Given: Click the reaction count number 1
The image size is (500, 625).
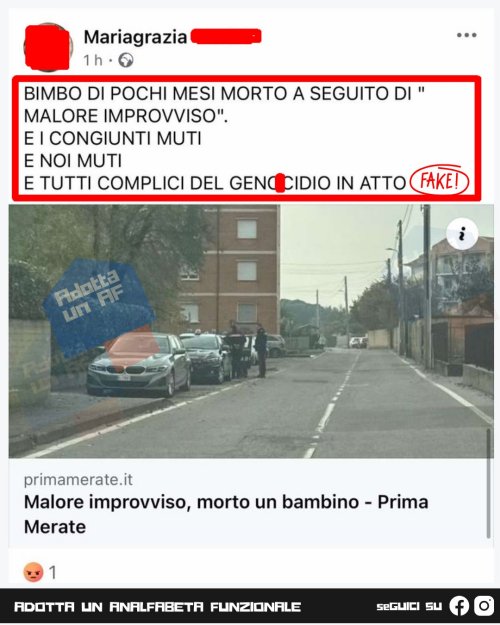Looking at the screenshot, I should click(x=52, y=573).
